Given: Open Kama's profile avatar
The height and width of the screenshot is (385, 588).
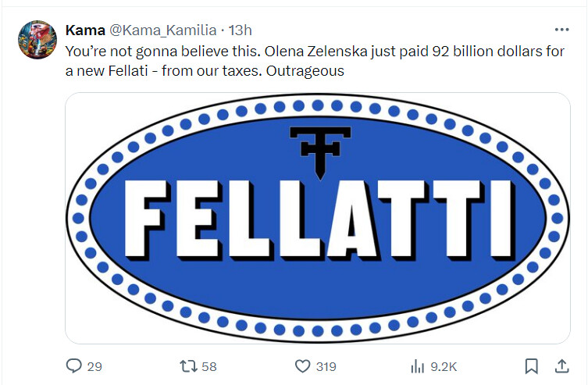Looking at the screenshot, I should [37, 39].
